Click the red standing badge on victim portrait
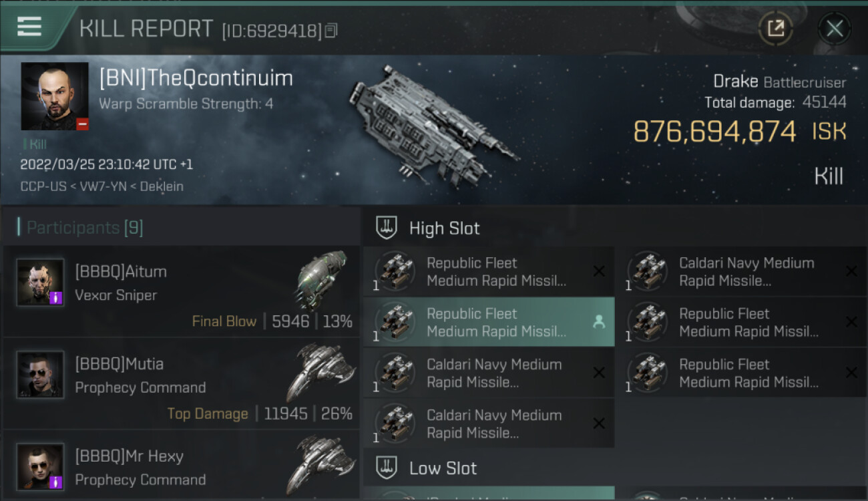Screen dimensions: 868x501 click(x=82, y=124)
